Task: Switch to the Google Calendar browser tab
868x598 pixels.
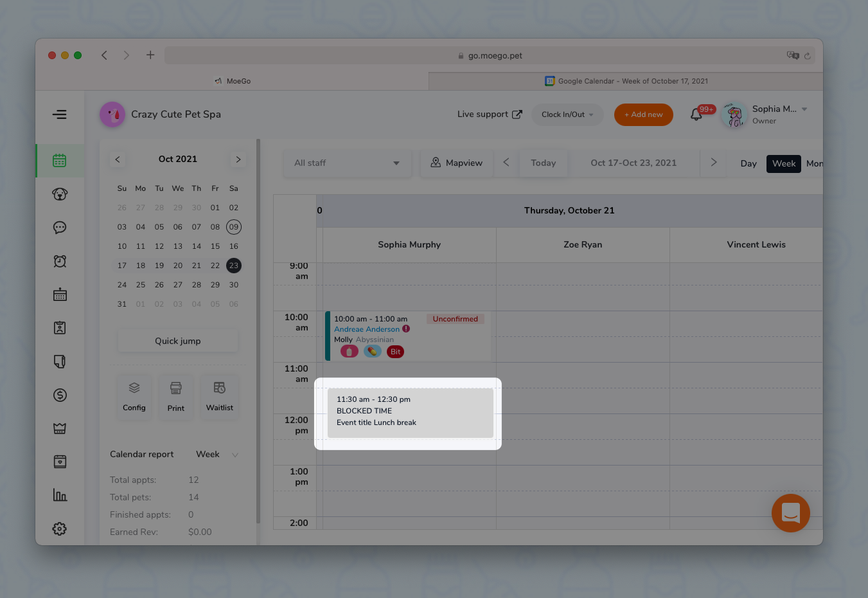Action: tap(626, 81)
